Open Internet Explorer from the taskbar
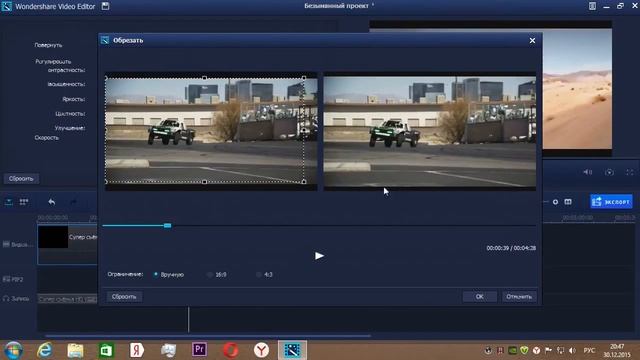This screenshot has width=640, height=360. (44, 350)
